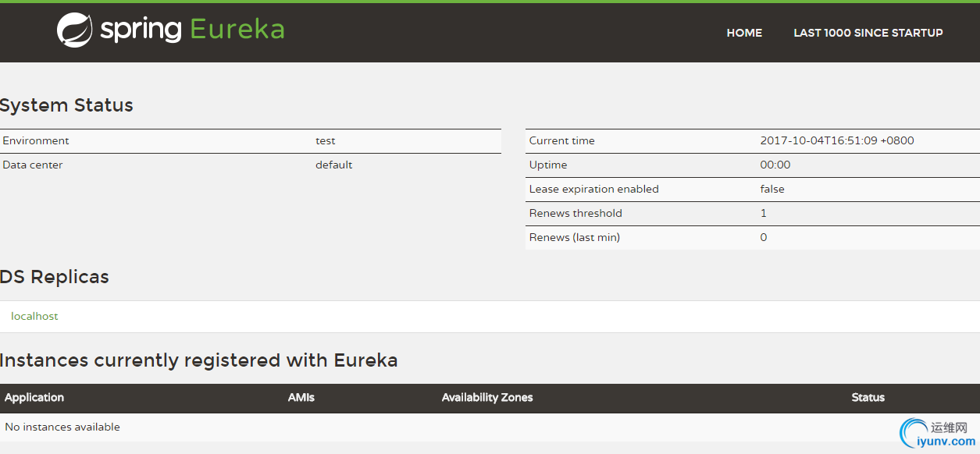
Task: Select the uptime value 00:00
Action: pos(775,165)
